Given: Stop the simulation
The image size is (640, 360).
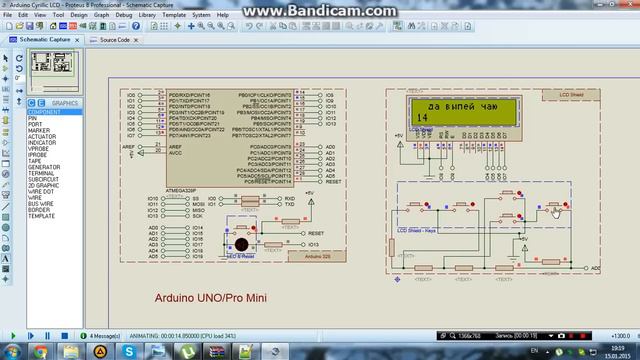Looking at the screenshot, I should pos(64,336).
